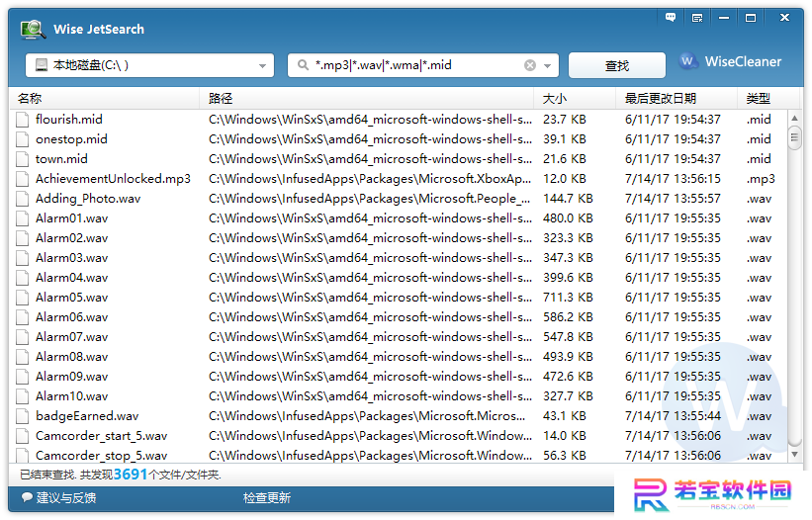Click the 7/14/17 13:55:44 date cell
The image size is (812, 520).
(673, 416)
